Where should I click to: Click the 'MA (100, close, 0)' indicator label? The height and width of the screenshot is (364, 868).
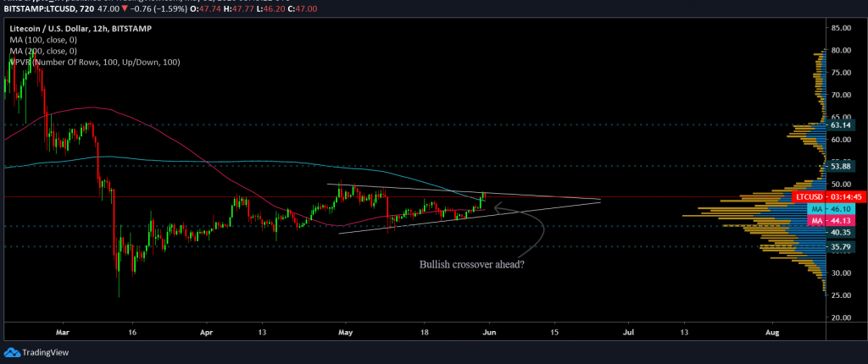[x=42, y=39]
